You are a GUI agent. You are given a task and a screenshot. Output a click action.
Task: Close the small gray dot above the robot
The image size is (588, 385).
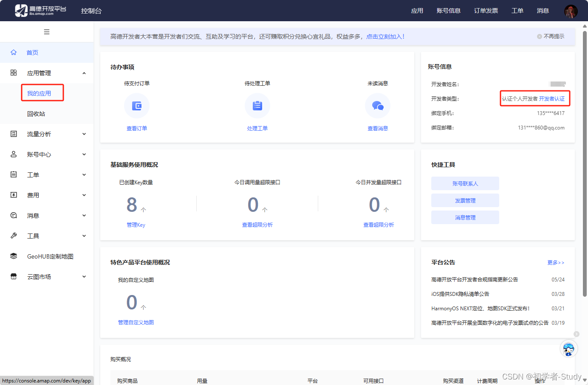tap(577, 334)
